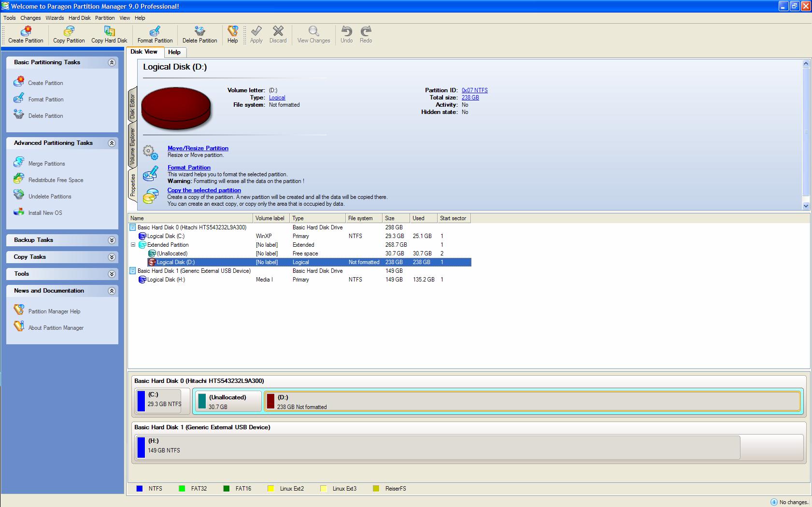Launch Undelete Partitions from sidebar
The height and width of the screenshot is (507, 812).
tap(49, 197)
